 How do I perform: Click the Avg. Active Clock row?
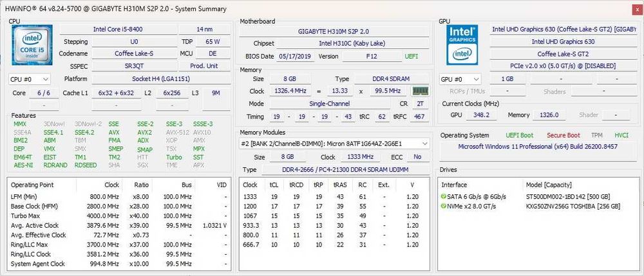coord(118,226)
